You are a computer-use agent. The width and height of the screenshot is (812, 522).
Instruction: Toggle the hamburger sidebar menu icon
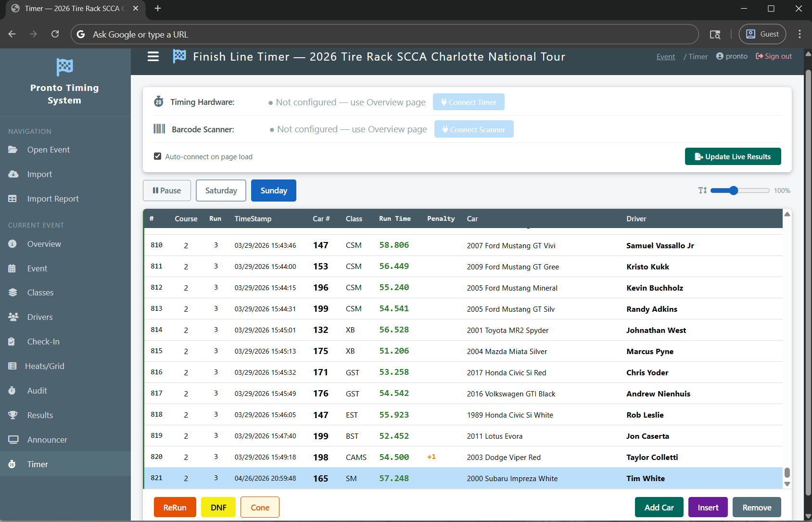tap(153, 57)
